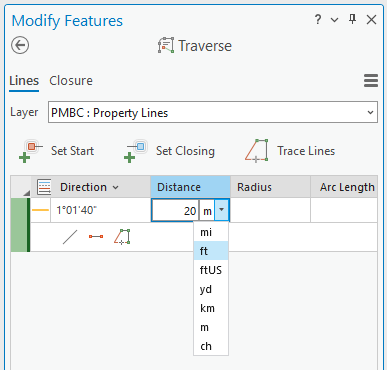Screen dimensions: 387x370
Task: Select the straight line segment icon
Action: point(70,237)
